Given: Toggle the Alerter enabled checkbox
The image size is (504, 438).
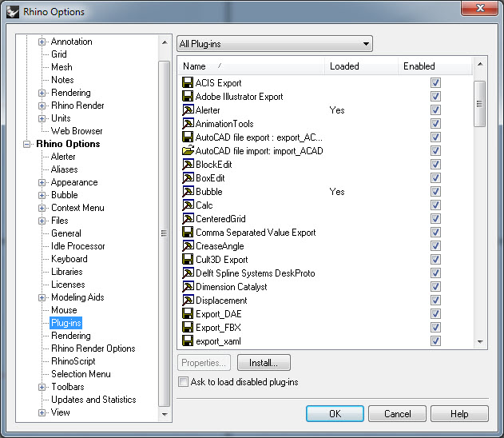Looking at the screenshot, I should 435,110.
